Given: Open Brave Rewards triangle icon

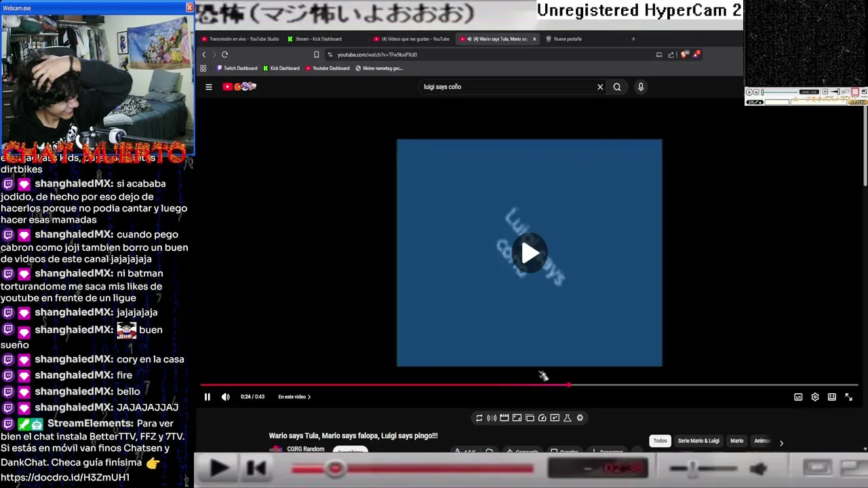Looking at the screenshot, I should 696,54.
